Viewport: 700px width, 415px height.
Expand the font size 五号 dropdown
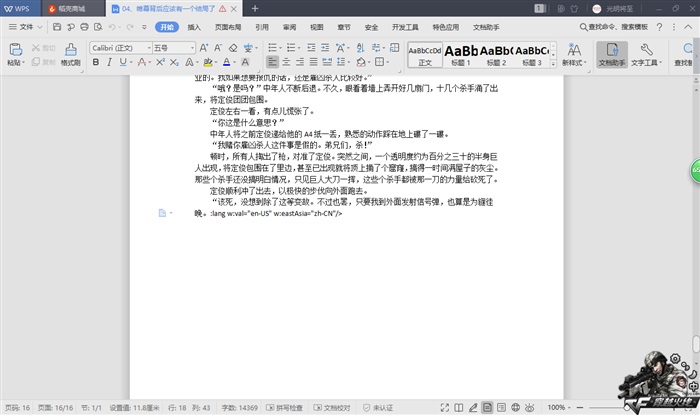(172, 47)
